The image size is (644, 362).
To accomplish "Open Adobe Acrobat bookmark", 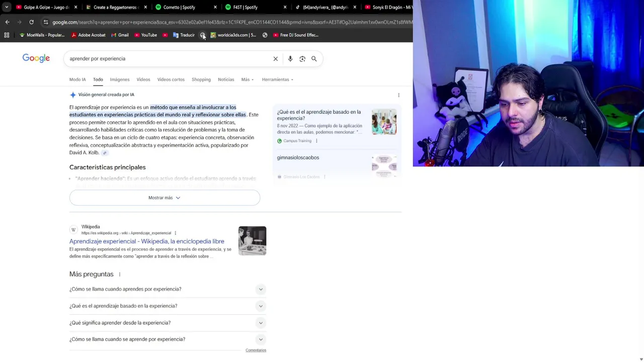I will [88, 35].
